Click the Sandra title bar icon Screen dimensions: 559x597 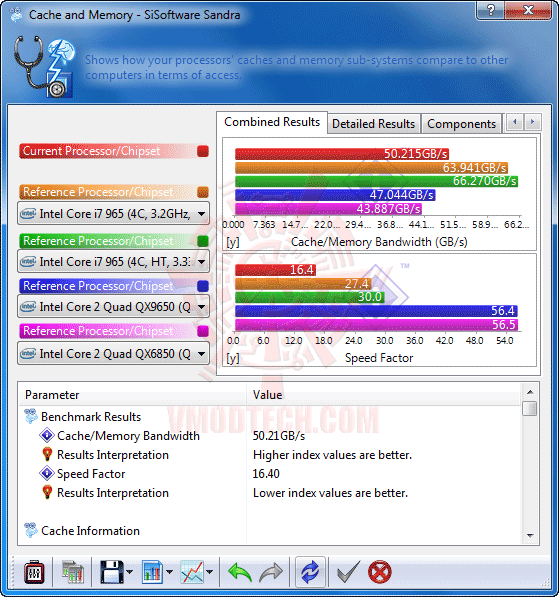[16, 15]
